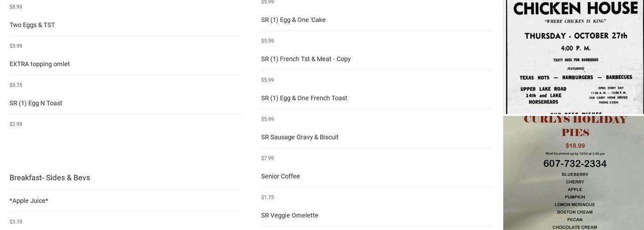644x230 pixels.
Task: Open the Chicken House newspaper ad image
Action: (x=575, y=57)
